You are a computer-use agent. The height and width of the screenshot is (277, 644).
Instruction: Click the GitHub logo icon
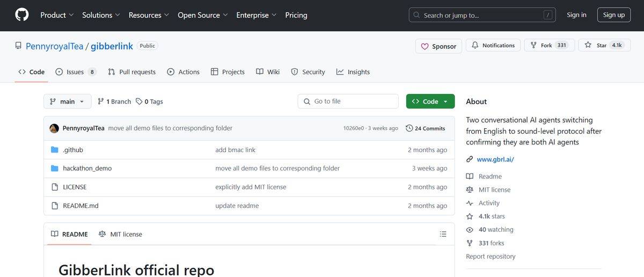[21, 15]
